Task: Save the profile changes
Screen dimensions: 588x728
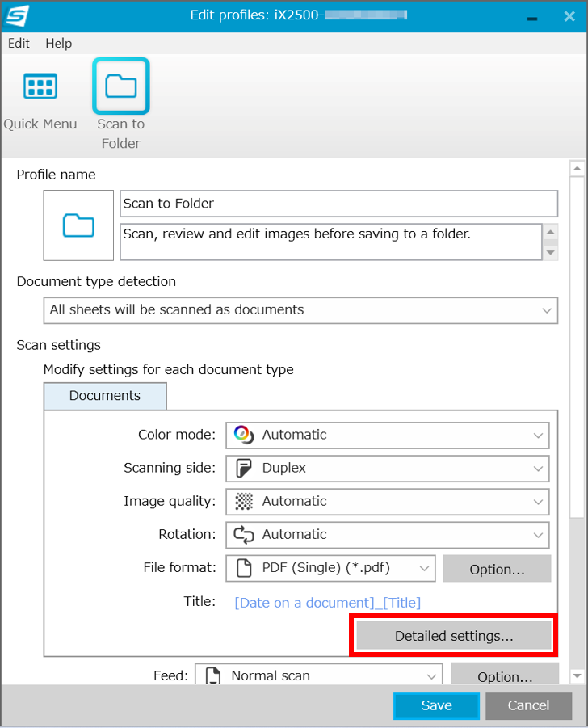Action: (x=437, y=705)
